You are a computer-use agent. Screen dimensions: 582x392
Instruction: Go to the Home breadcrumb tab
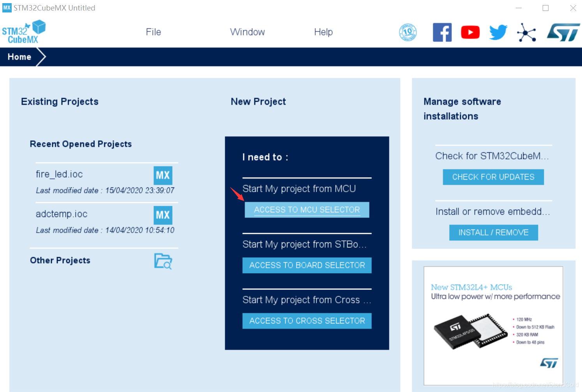(19, 57)
